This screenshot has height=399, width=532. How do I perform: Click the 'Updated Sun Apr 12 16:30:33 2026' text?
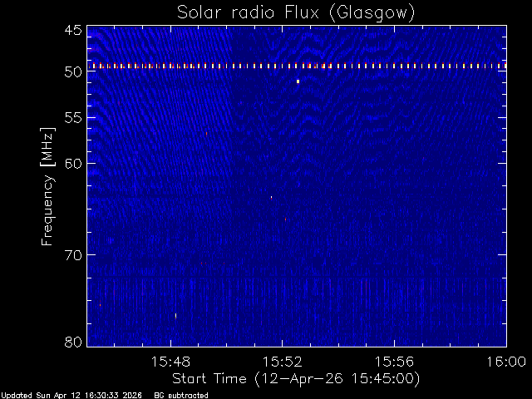click(x=71, y=396)
